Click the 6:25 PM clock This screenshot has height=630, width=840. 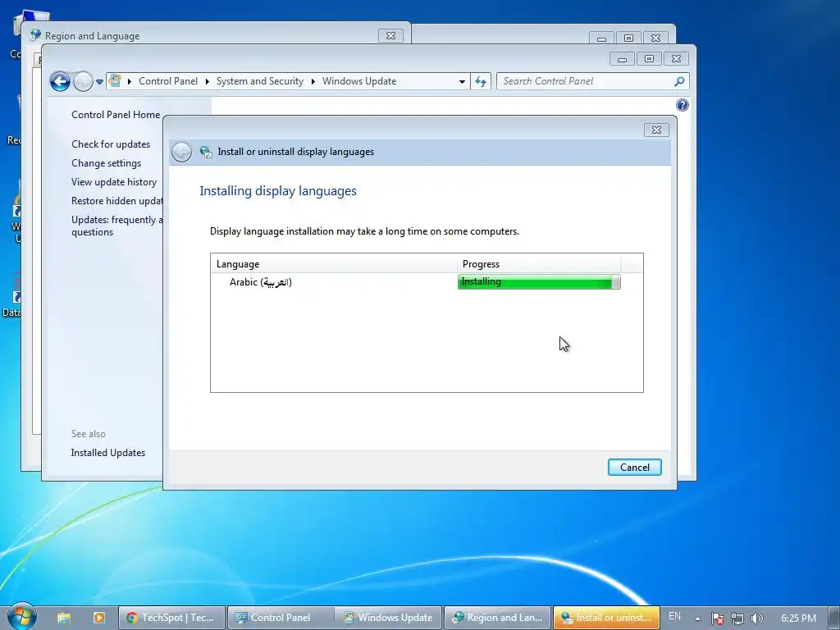click(x=798, y=619)
